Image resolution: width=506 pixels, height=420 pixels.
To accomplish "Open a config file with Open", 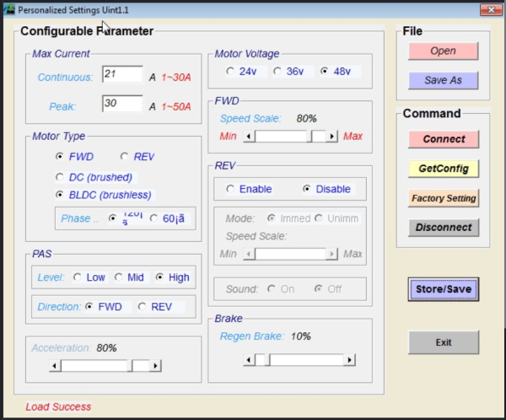I will coord(443,51).
